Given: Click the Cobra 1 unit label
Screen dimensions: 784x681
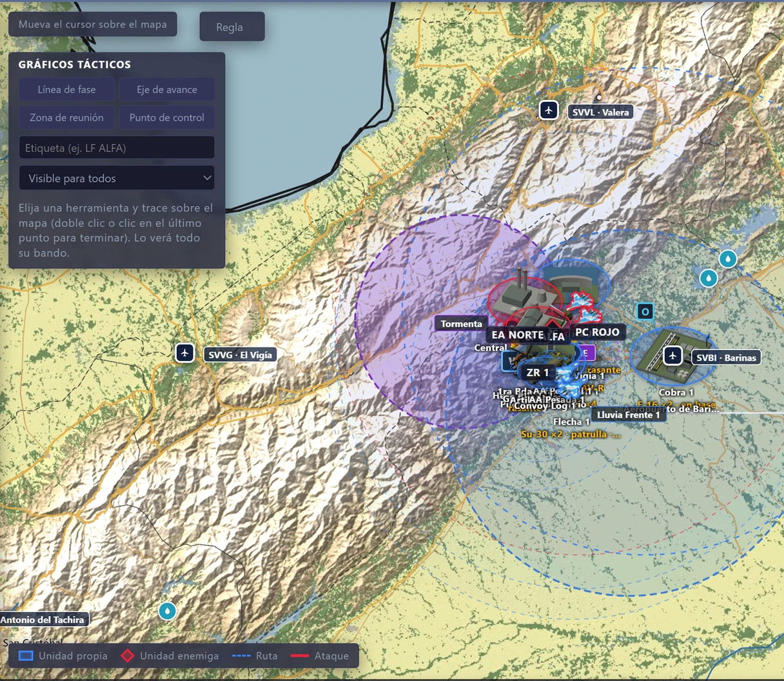Looking at the screenshot, I should click(x=676, y=392).
